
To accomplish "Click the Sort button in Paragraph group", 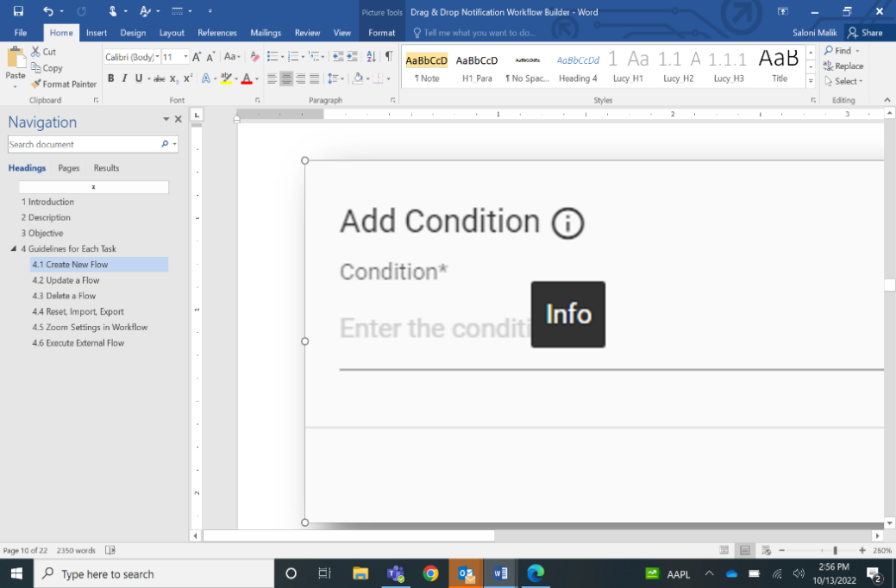I will 371,57.
